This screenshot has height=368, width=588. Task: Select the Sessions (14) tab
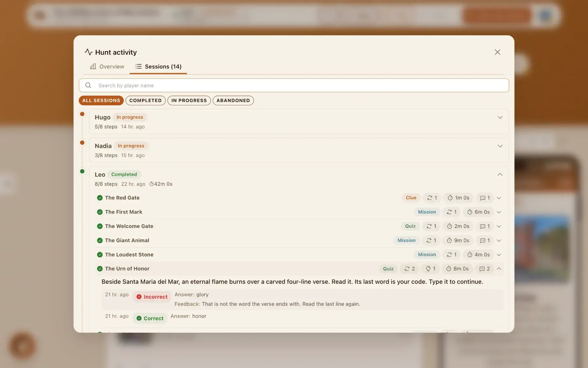(x=158, y=66)
